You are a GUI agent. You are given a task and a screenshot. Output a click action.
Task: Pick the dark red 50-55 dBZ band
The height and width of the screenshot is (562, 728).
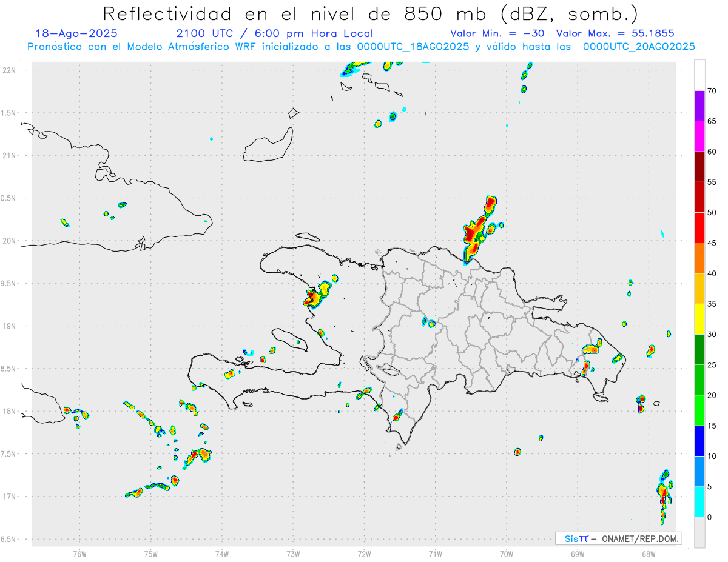click(699, 197)
